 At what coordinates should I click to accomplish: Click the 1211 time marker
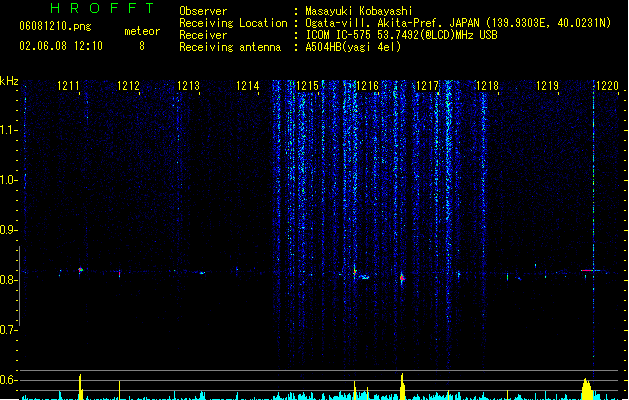coord(68,86)
